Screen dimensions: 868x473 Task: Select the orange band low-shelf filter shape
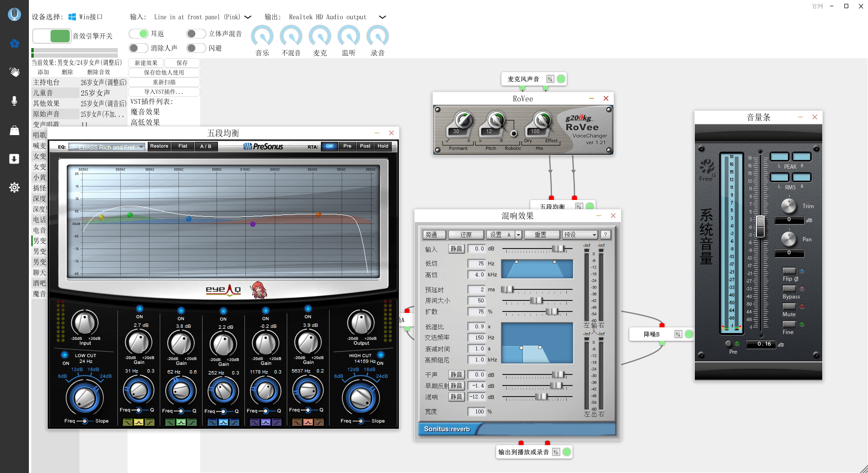pos(297,422)
